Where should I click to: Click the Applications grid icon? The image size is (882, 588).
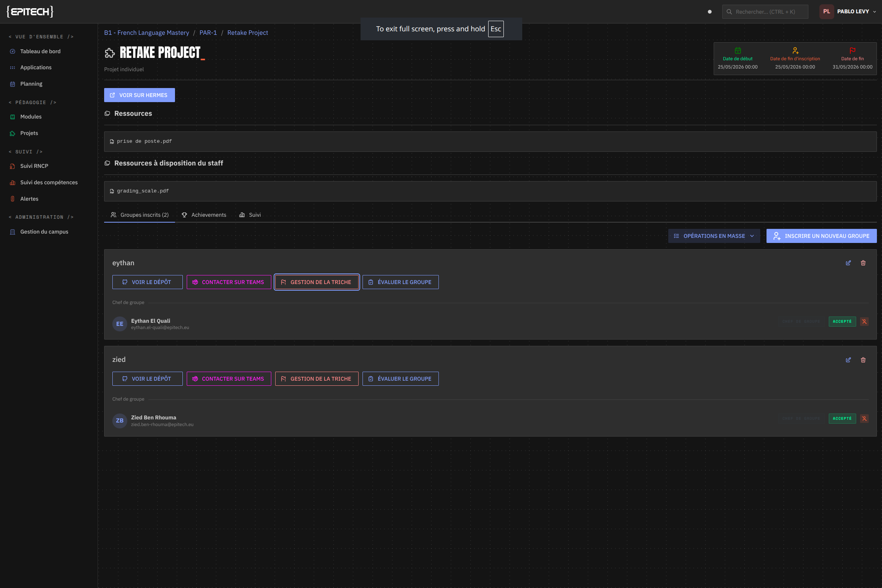point(13,68)
